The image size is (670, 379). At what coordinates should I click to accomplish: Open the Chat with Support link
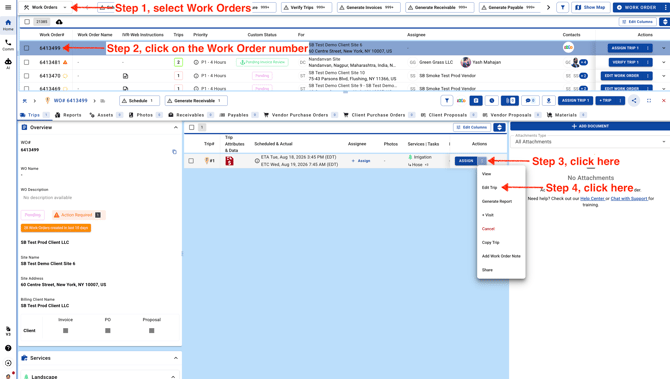629,199
